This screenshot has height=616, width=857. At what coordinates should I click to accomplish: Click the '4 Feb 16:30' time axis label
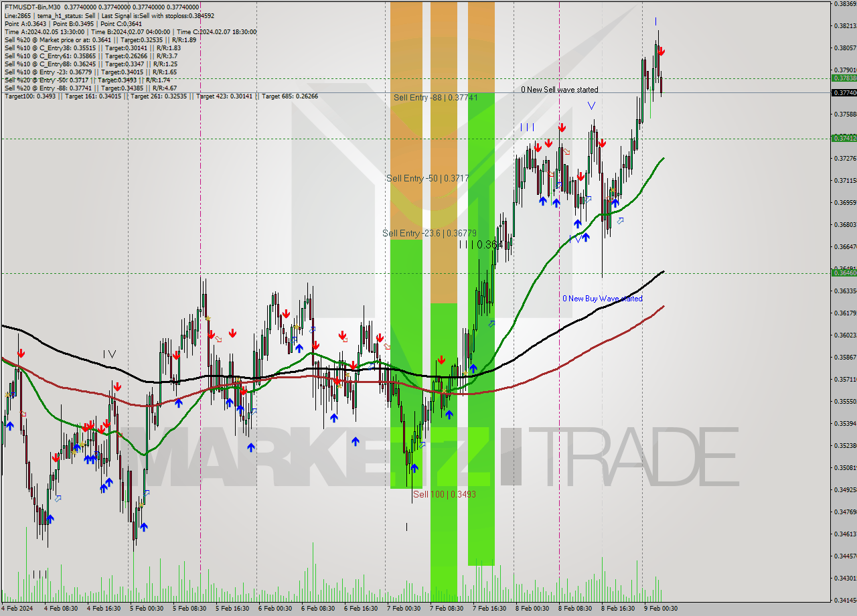point(104,609)
